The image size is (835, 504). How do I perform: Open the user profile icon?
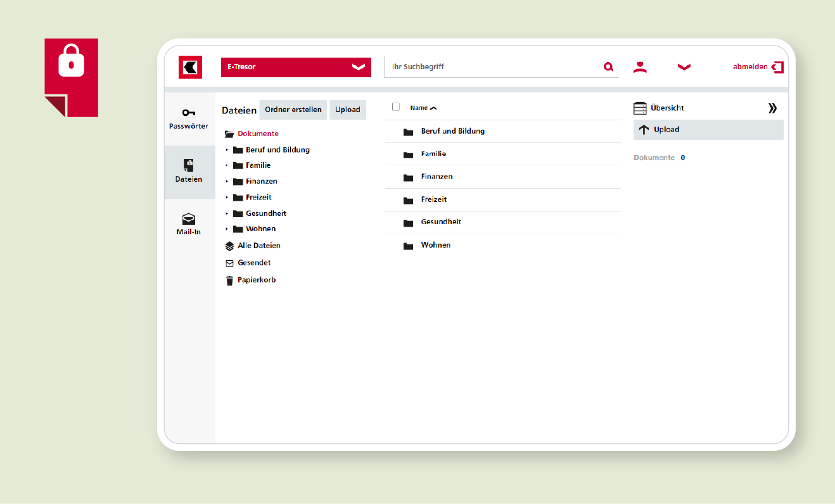(x=640, y=67)
